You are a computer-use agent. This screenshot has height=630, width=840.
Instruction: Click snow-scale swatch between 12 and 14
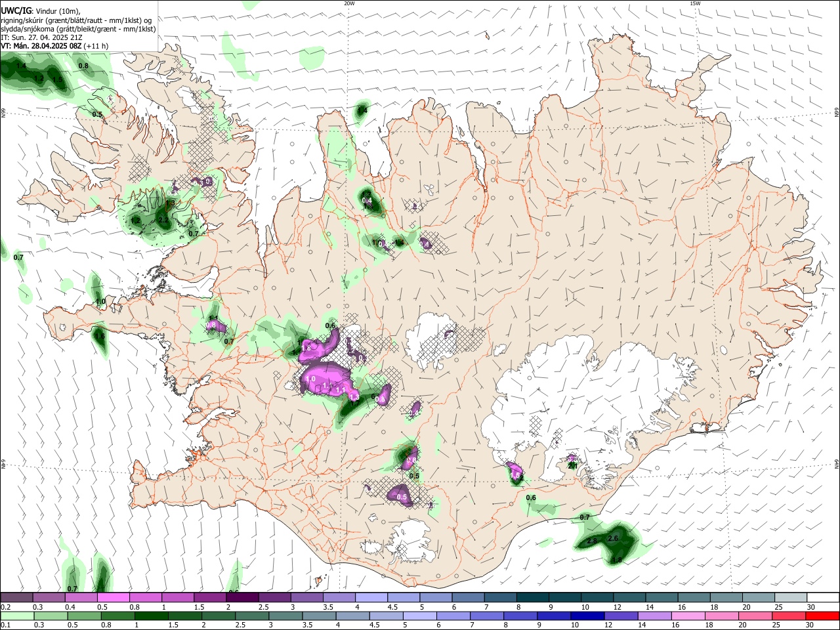tap(630, 597)
